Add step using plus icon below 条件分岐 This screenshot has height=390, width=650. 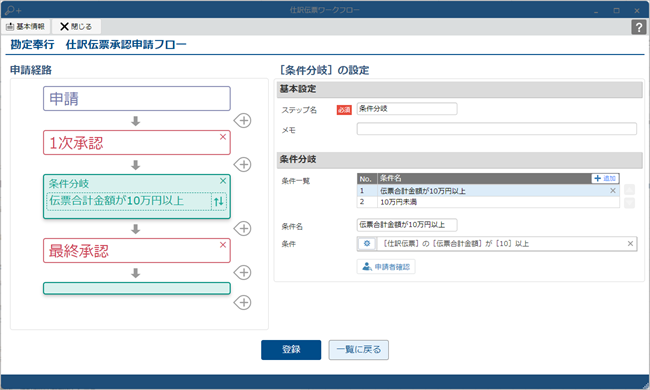click(x=243, y=228)
